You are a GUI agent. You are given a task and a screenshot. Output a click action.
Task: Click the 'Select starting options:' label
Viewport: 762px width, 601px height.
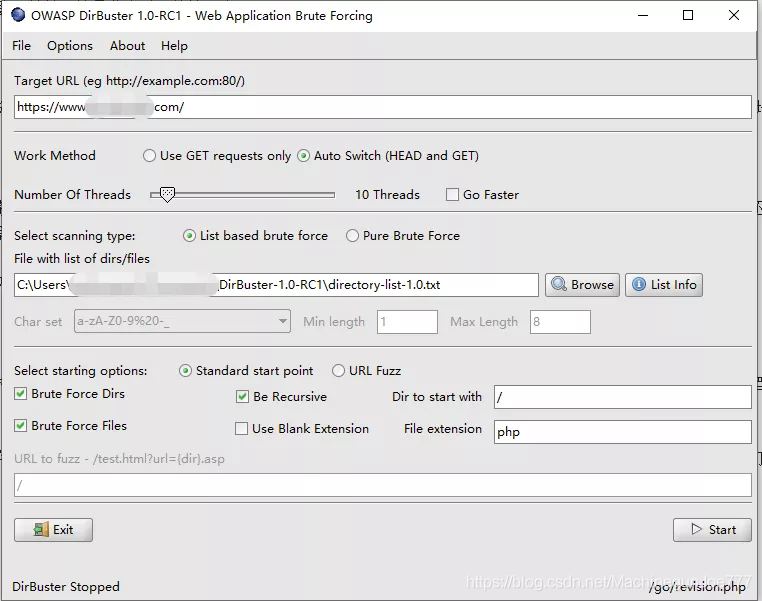[x=81, y=371]
